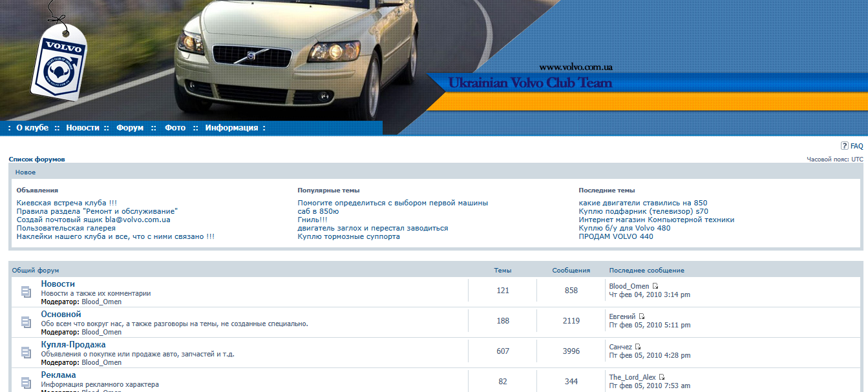
Task: Open the О клубе menu item
Action: (x=32, y=128)
